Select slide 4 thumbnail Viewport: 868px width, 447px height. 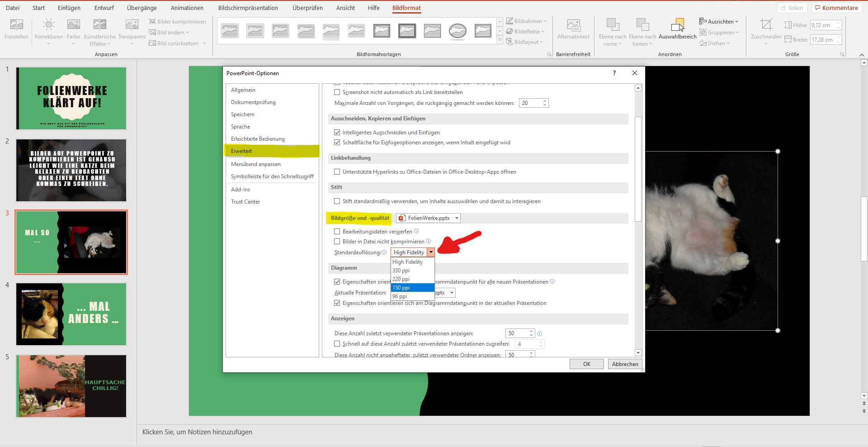click(71, 314)
